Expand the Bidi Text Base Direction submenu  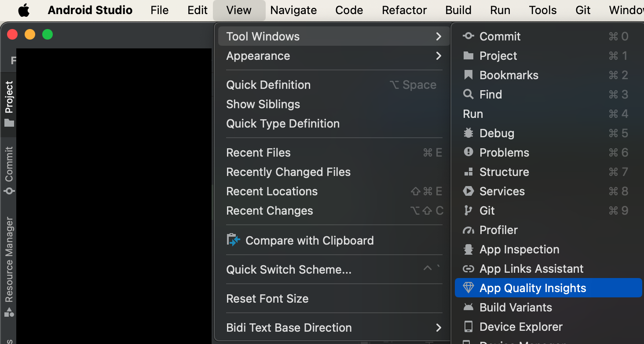(438, 328)
